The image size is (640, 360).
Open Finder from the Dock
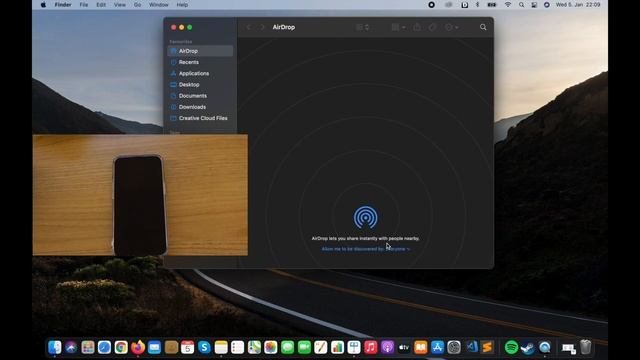tap(55, 347)
